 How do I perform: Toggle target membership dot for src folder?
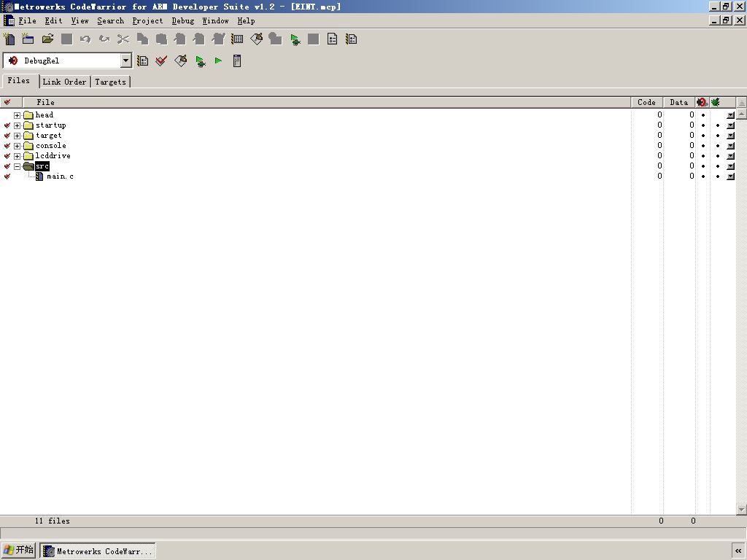pyautogui.click(x=703, y=166)
